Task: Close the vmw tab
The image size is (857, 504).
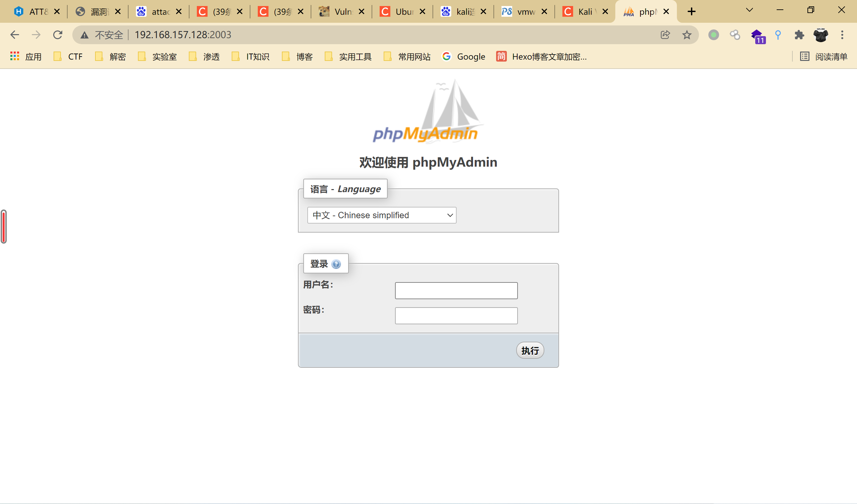Action: tap(544, 12)
